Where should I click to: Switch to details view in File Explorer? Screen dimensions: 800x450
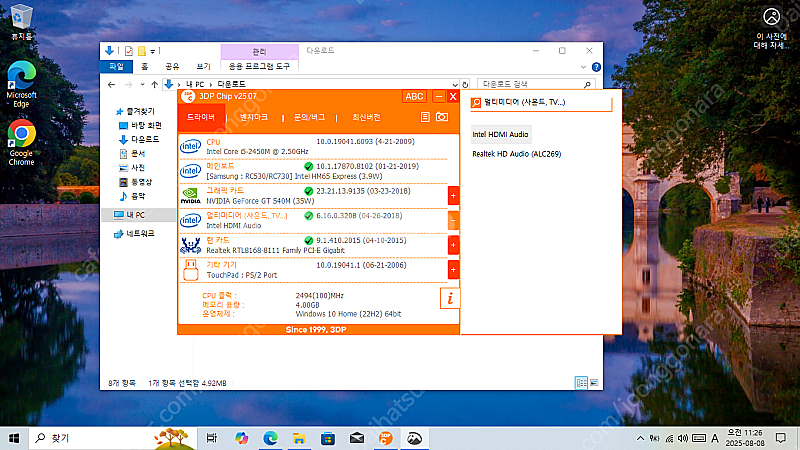pos(579,383)
